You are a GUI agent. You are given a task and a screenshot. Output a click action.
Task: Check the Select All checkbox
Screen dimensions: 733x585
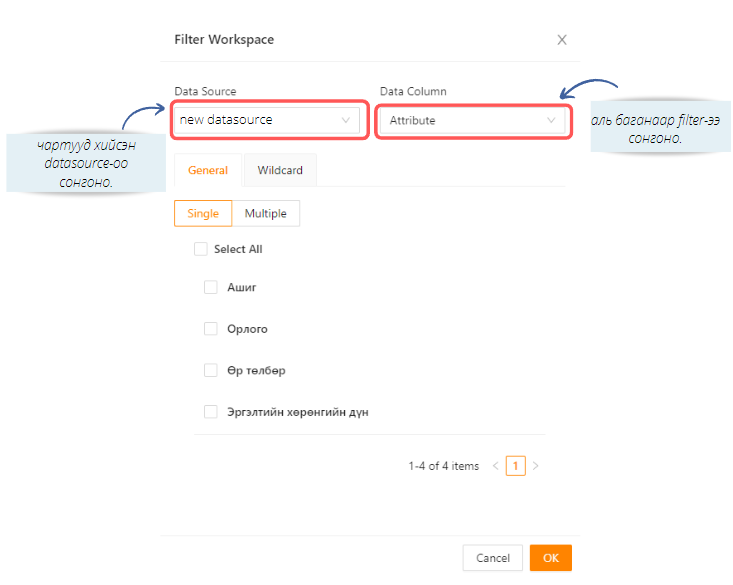[201, 249]
